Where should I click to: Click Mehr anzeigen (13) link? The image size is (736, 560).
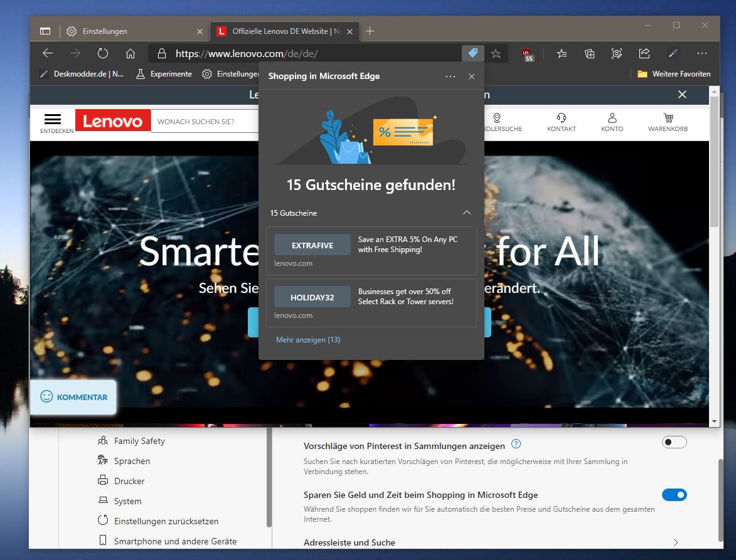coord(308,339)
